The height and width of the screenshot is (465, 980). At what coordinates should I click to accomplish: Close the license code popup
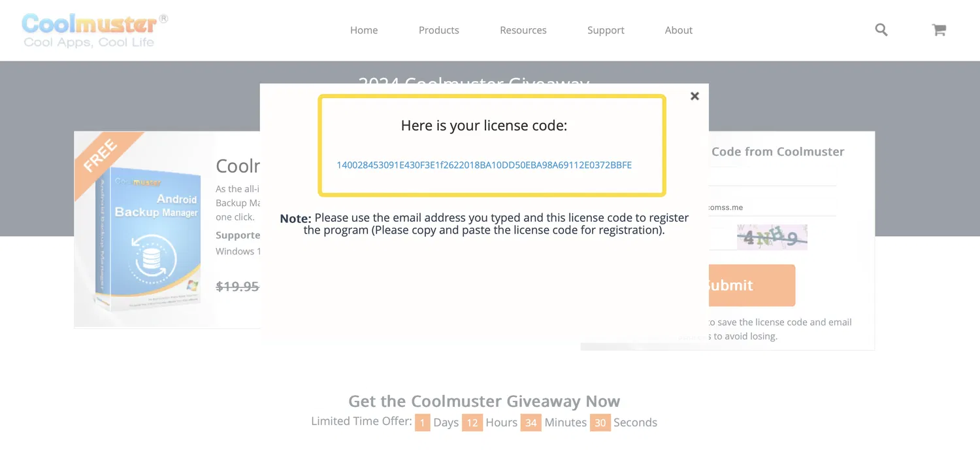coord(694,96)
